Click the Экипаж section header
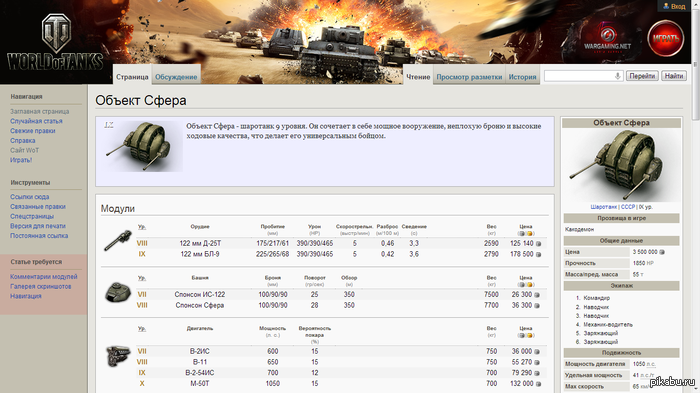 click(x=621, y=286)
